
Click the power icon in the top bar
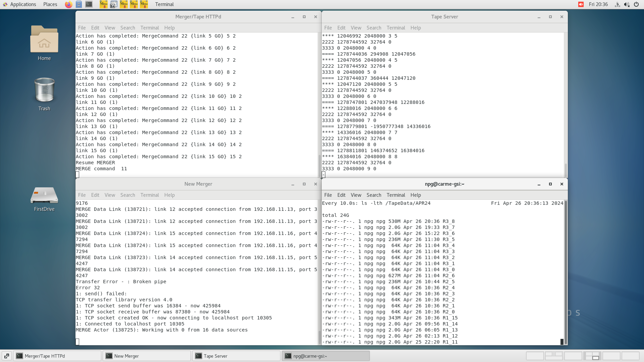(636, 4)
